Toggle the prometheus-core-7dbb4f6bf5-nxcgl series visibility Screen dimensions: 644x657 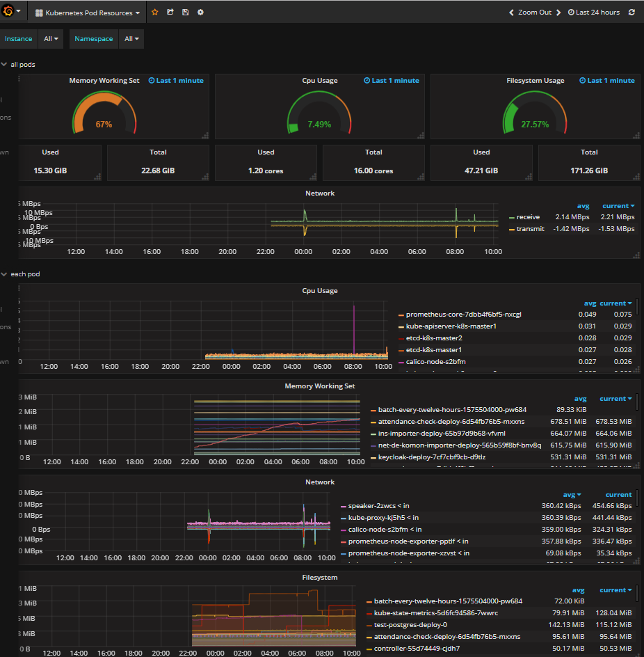pos(463,315)
